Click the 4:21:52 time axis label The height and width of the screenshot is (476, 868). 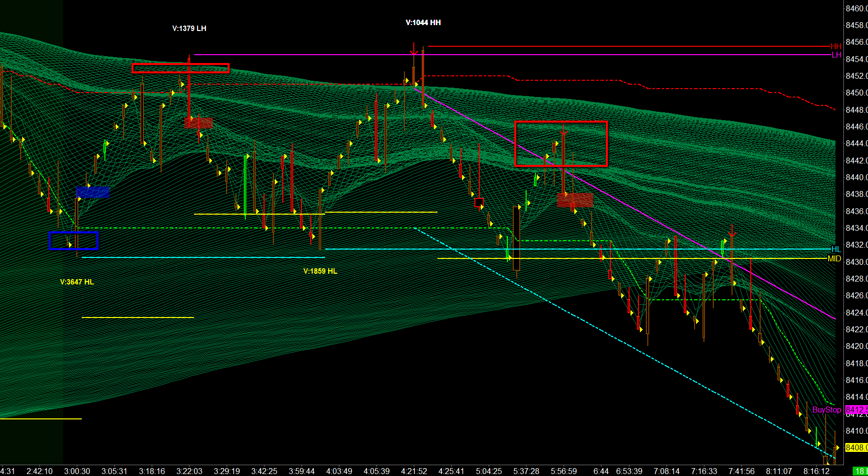point(414,471)
